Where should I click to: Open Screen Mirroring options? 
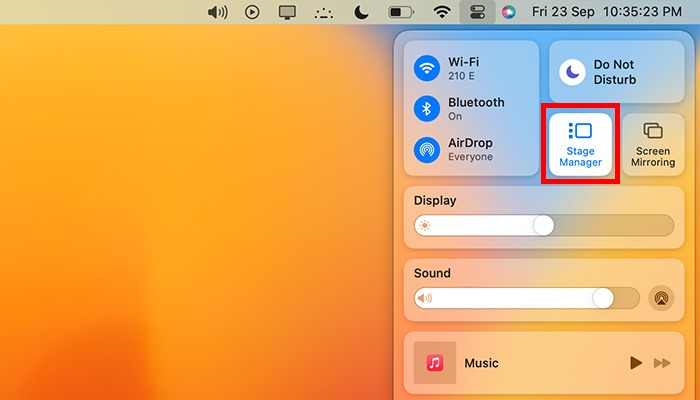pyautogui.click(x=653, y=144)
